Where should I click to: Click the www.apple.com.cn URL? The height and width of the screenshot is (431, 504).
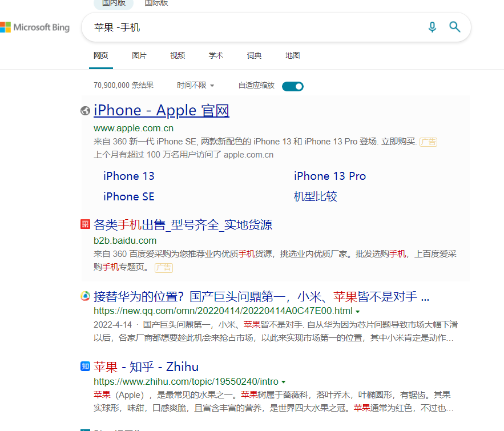coord(134,128)
